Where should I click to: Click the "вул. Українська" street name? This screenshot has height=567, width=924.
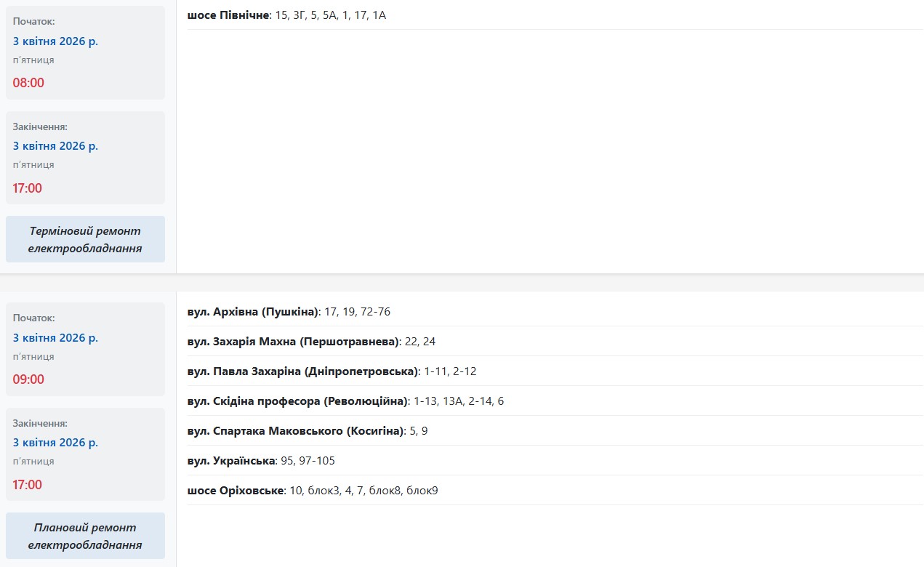point(231,461)
